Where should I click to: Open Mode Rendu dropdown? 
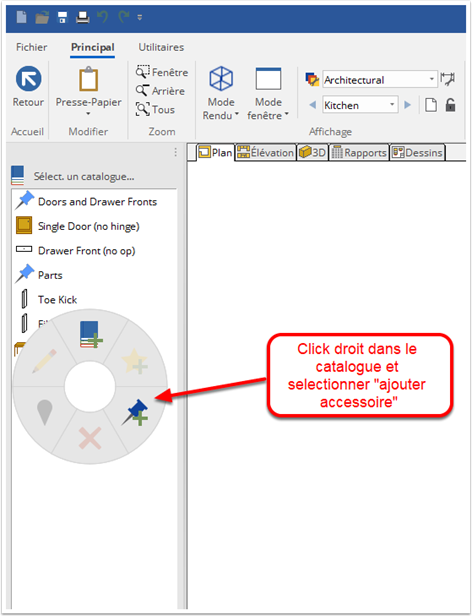221,94
